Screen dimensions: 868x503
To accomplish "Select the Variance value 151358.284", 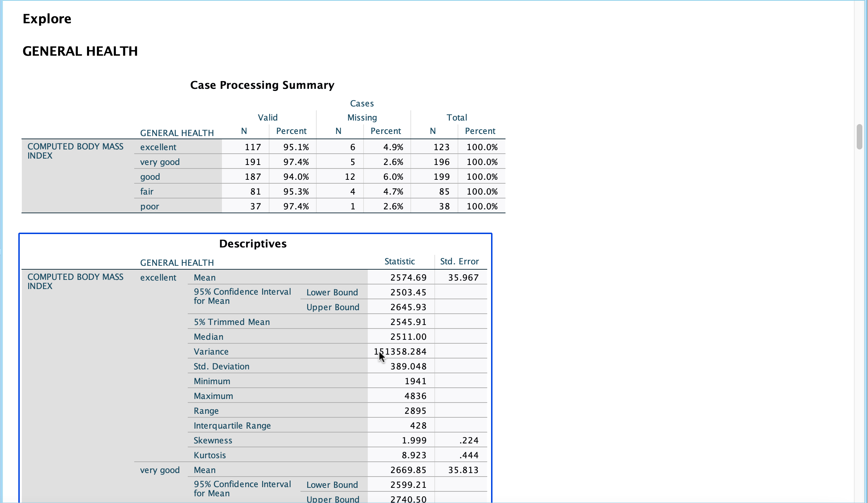I will click(x=400, y=351).
